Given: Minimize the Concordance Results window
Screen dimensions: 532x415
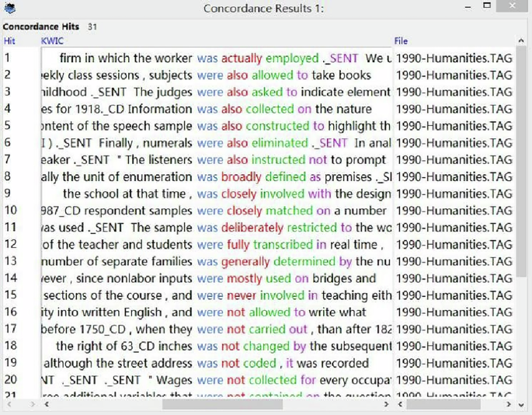Looking at the screenshot, I should (x=468, y=8).
